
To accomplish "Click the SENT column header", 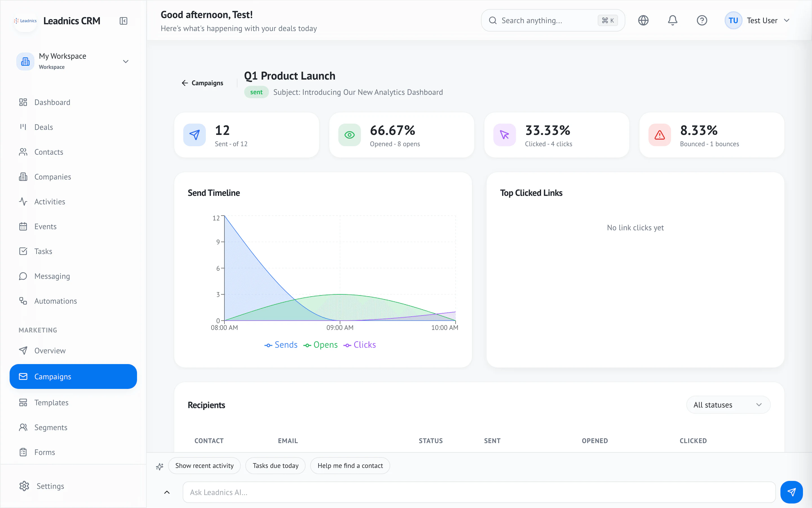I will tap(492, 441).
